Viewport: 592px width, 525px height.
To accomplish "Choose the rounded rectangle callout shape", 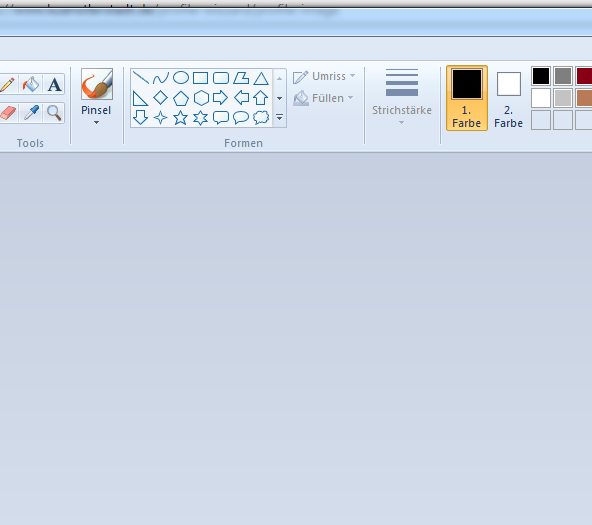I will (x=221, y=118).
